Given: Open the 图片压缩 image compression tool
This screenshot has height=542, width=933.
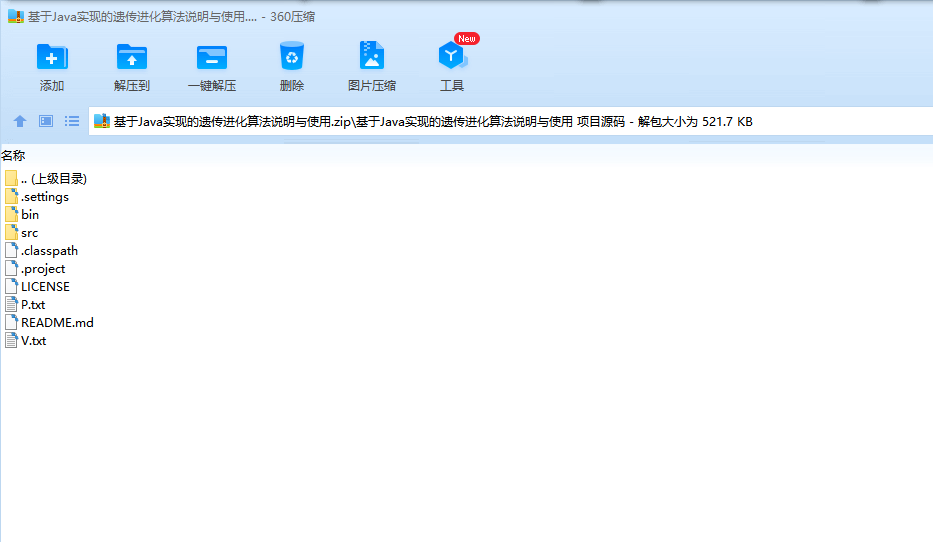Looking at the screenshot, I should pyautogui.click(x=372, y=56).
